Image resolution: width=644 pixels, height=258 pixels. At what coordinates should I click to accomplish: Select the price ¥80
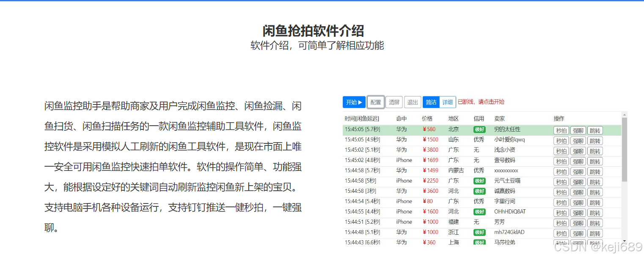pyautogui.click(x=427, y=201)
